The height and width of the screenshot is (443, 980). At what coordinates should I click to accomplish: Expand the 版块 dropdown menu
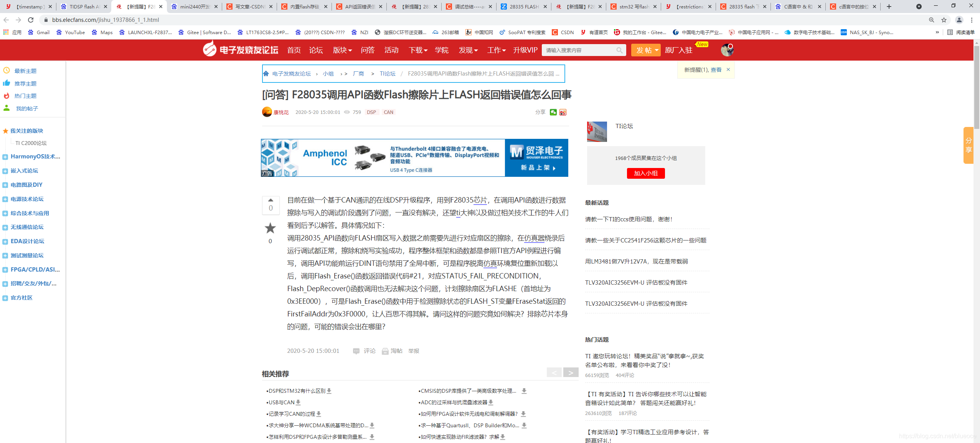coord(342,50)
